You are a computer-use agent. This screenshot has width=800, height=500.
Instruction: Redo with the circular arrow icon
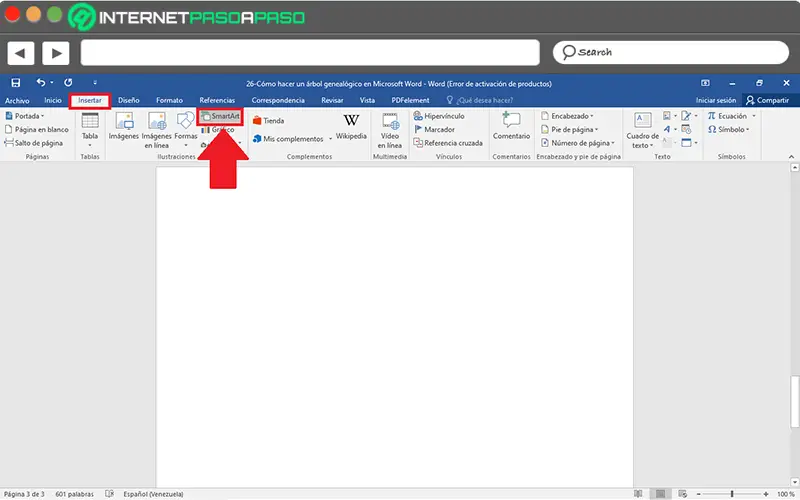[68, 83]
